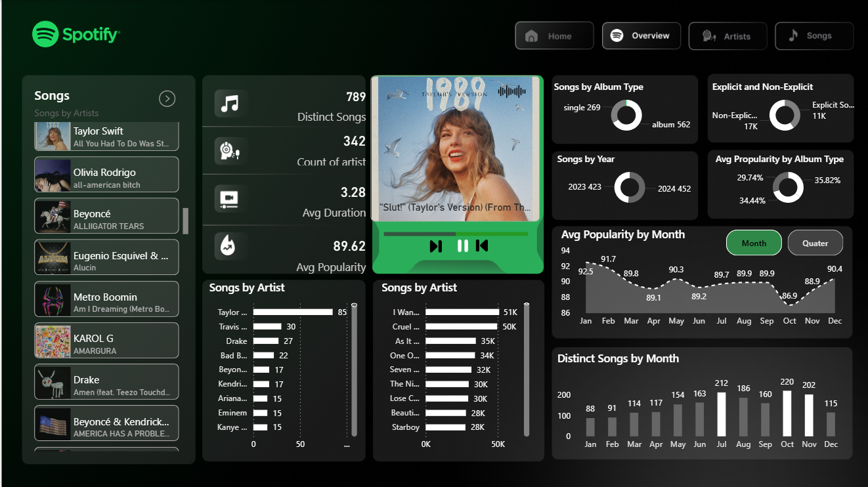Click the album 562 label
This screenshot has height=487, width=868.
point(671,125)
